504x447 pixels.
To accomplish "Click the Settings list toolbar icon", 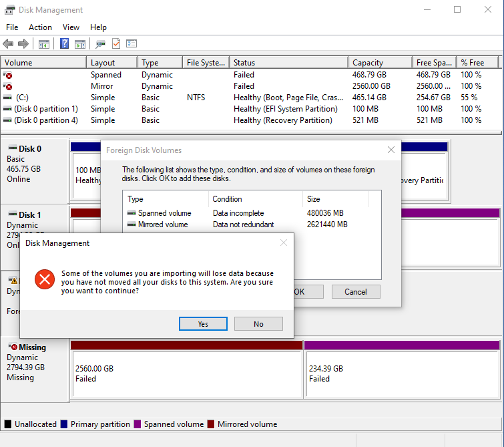I will click(132, 43).
